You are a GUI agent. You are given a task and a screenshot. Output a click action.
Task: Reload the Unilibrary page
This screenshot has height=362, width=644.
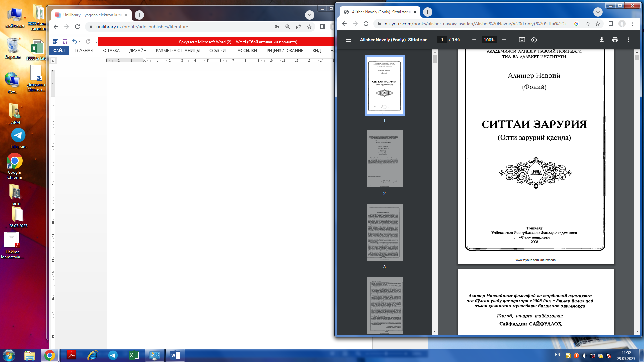[77, 27]
